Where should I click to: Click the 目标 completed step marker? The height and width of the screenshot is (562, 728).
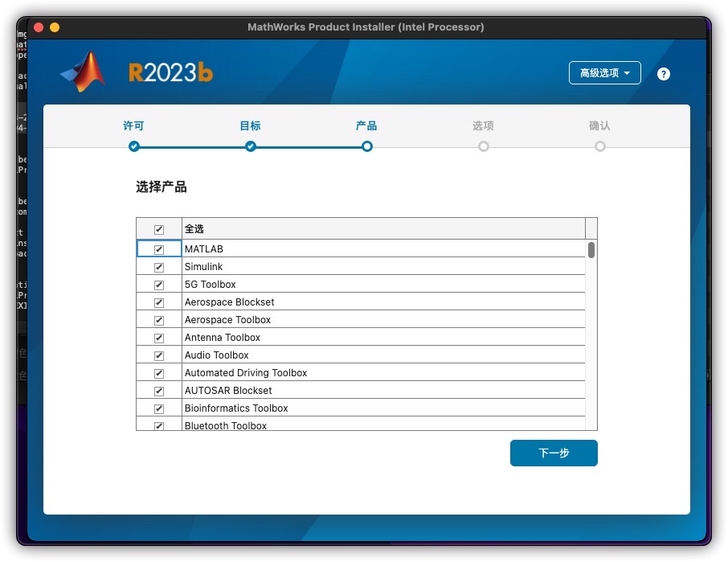point(251,146)
